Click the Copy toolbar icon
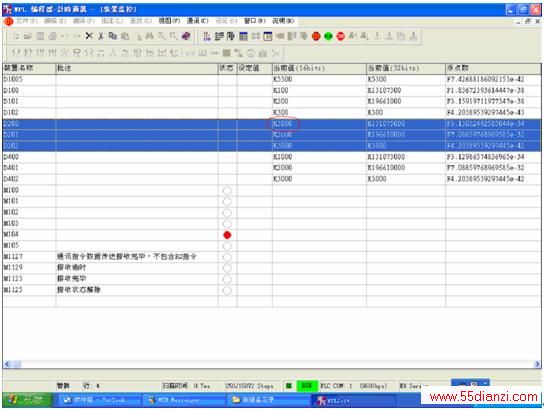The image size is (544, 409). [x=113, y=36]
